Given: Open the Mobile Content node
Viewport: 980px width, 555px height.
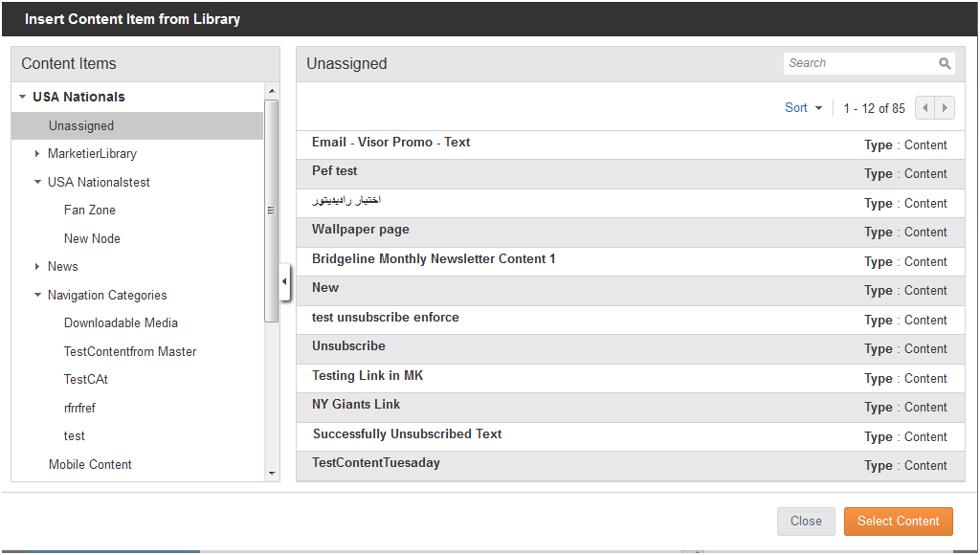Looking at the screenshot, I should pos(90,464).
